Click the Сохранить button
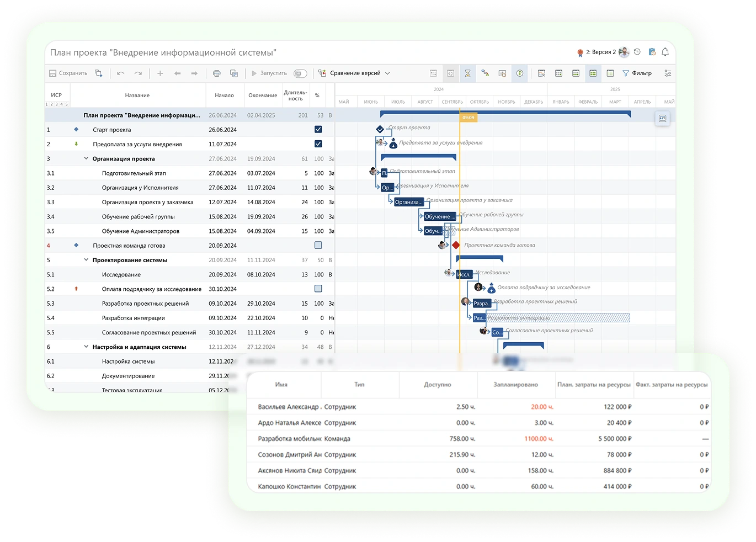 click(68, 73)
